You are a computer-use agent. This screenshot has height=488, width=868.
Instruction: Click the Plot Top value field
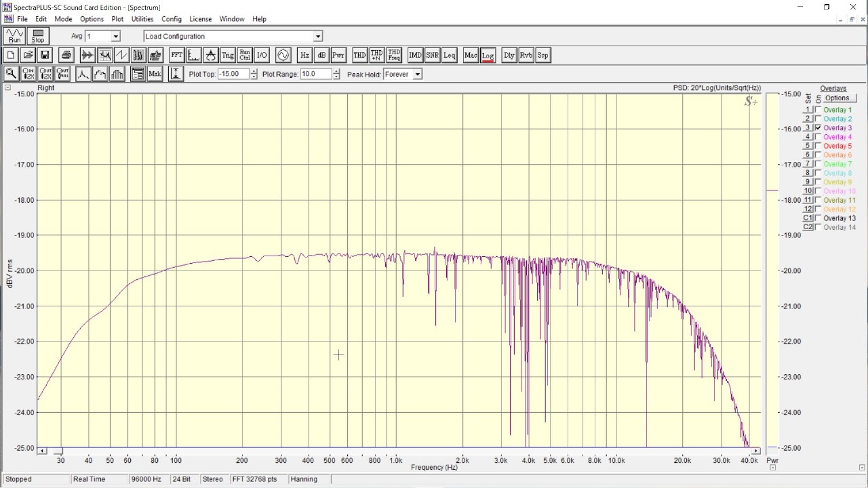click(233, 74)
